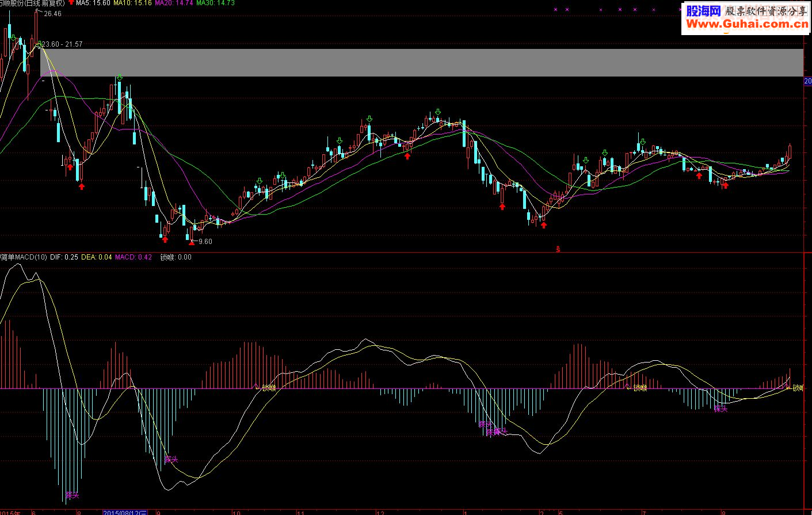
Task: Select the MA10: 15.16 indicator label
Action: (x=132, y=3)
